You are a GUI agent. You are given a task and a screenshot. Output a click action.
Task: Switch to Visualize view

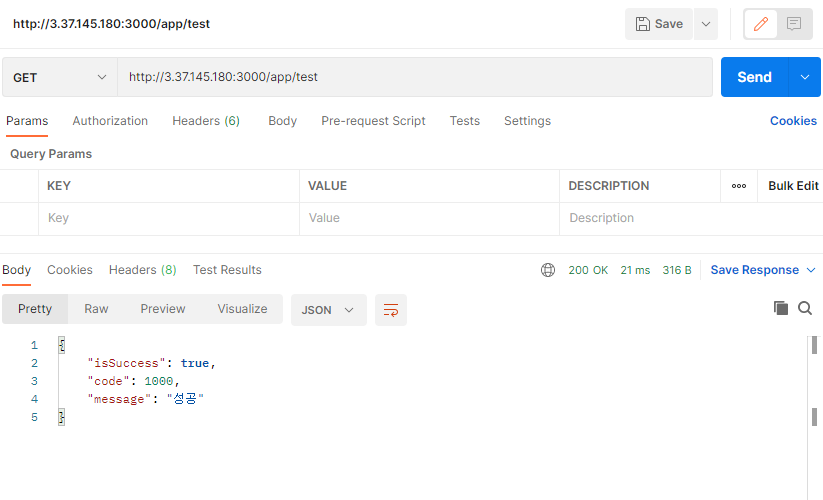[242, 309]
